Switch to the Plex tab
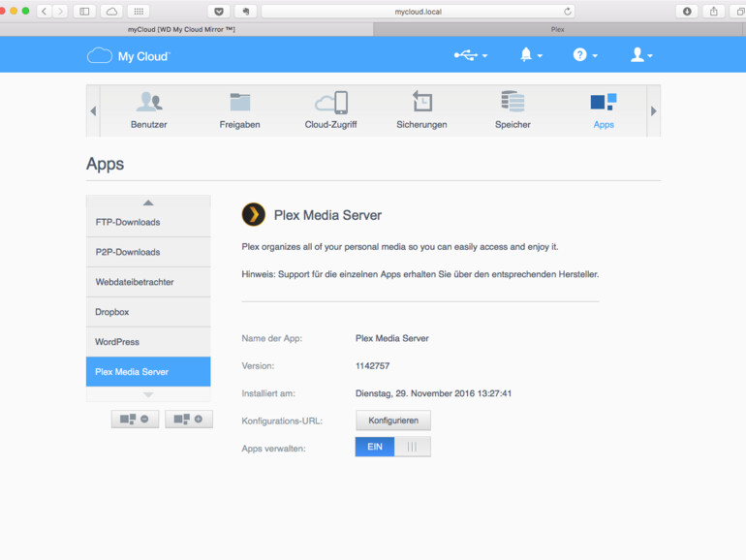 [560, 29]
